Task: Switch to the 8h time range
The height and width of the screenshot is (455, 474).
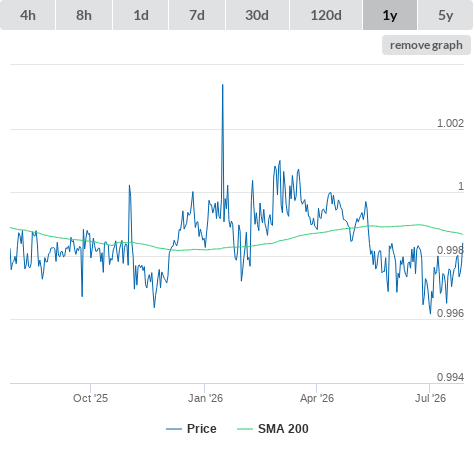Action: (x=84, y=15)
